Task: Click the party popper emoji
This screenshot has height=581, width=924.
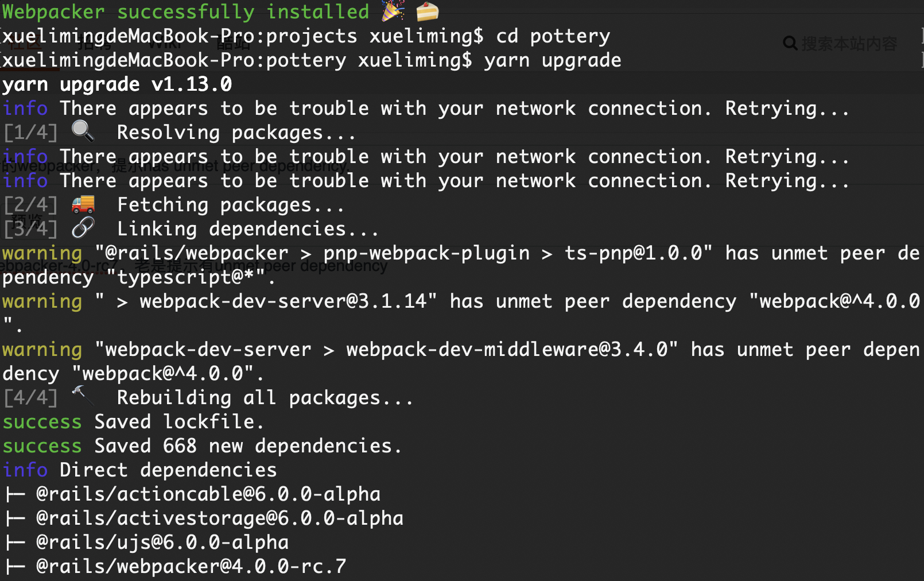Action: pos(393,10)
